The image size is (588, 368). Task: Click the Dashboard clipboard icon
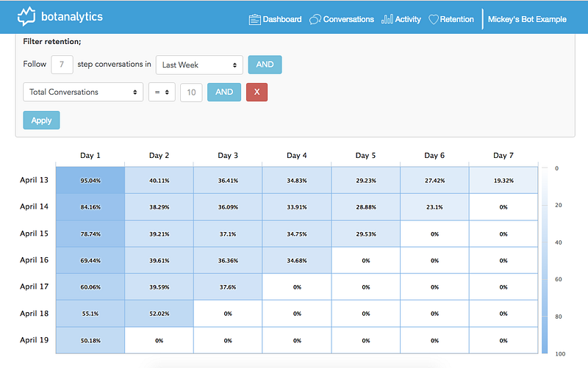click(254, 20)
